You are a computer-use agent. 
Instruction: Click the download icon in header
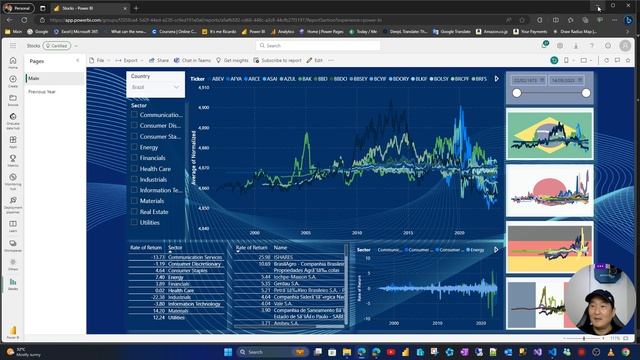[576, 46]
